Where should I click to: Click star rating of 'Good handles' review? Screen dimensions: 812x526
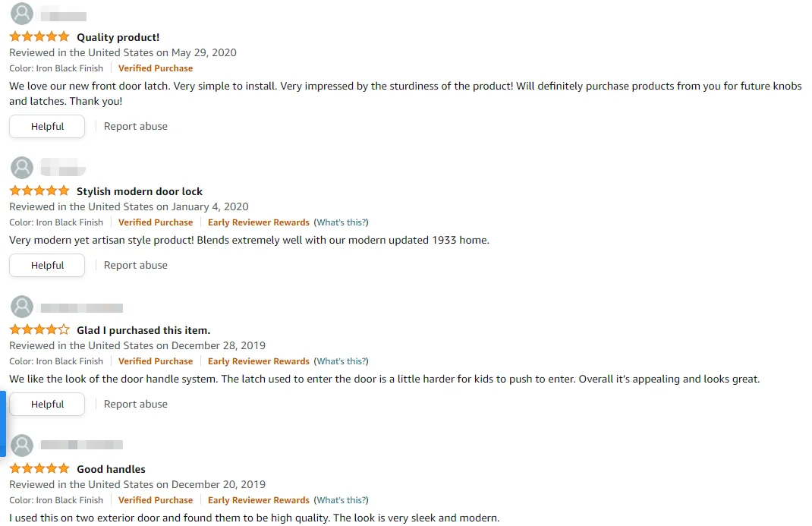click(39, 468)
